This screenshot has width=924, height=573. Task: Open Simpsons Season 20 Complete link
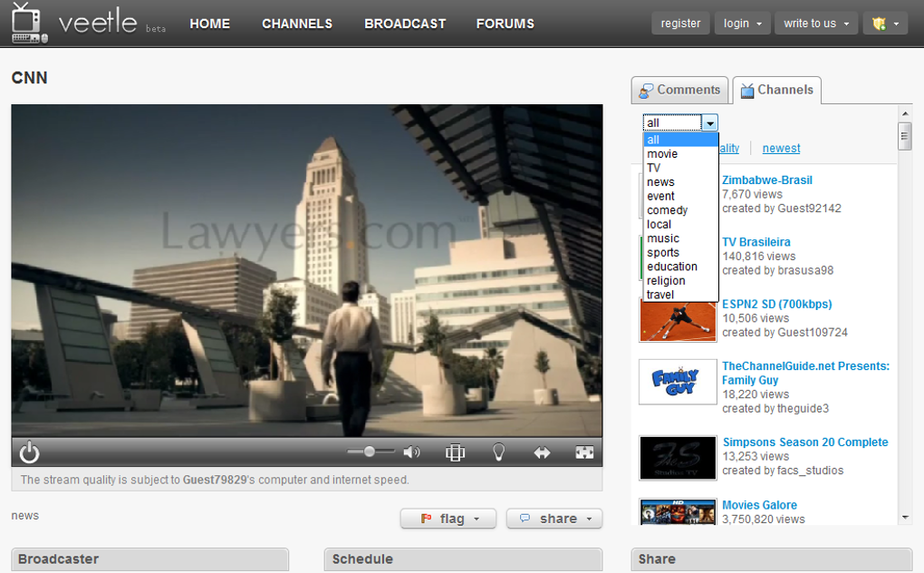click(805, 442)
